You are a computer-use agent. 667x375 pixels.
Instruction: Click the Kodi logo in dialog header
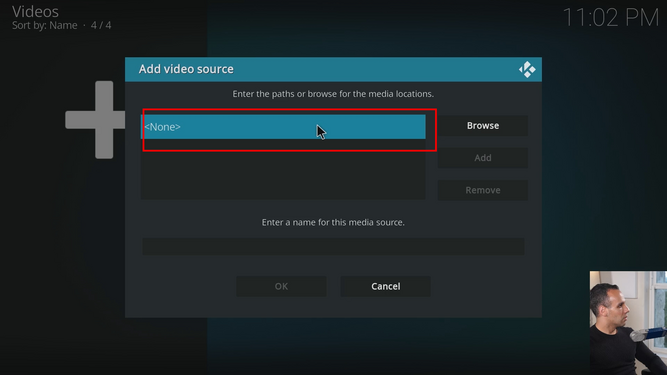coord(527,69)
